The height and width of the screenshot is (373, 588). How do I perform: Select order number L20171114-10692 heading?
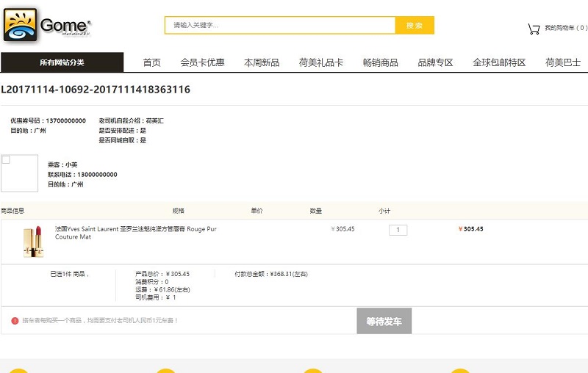96,90
